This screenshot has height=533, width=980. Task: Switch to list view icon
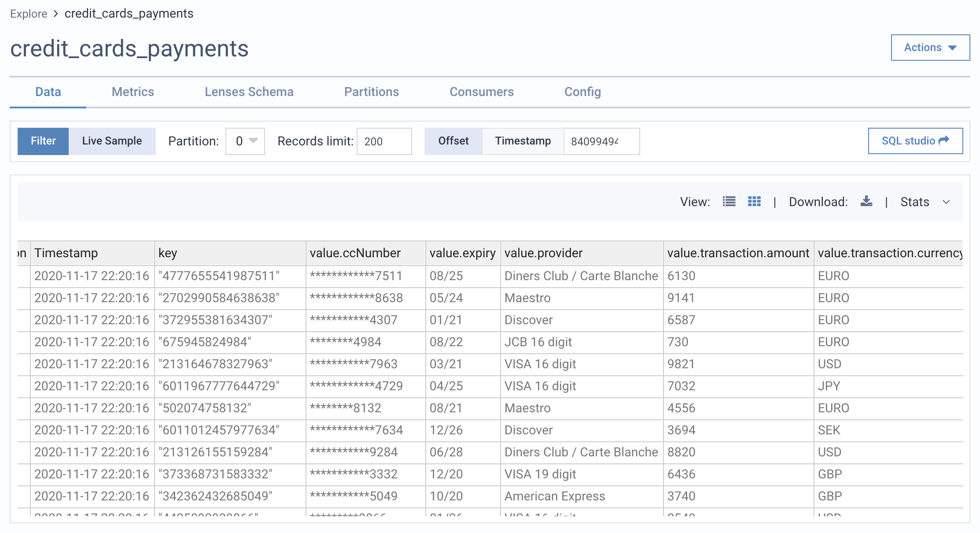(x=729, y=202)
